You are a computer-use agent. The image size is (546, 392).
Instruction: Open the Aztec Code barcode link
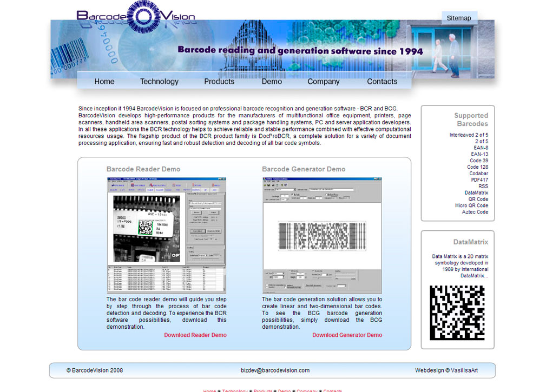tap(475, 212)
